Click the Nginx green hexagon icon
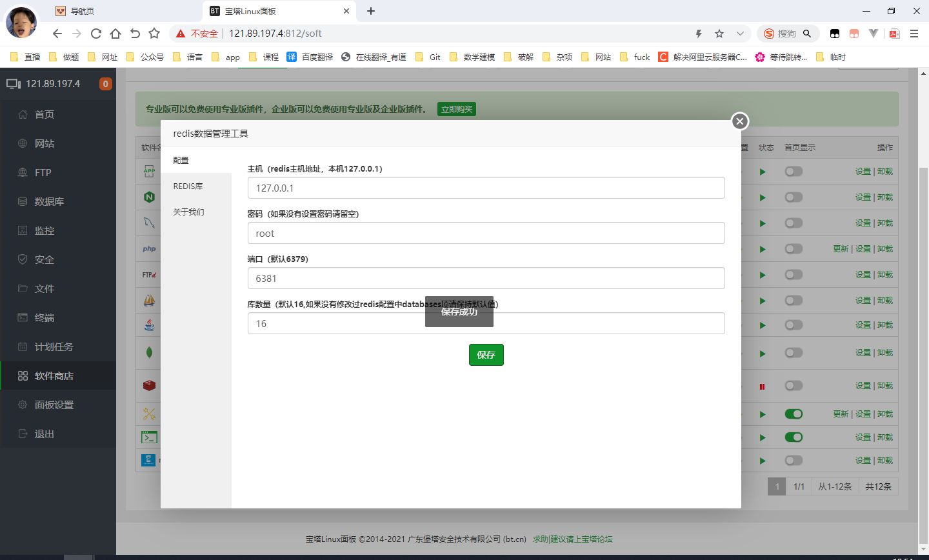 click(149, 197)
